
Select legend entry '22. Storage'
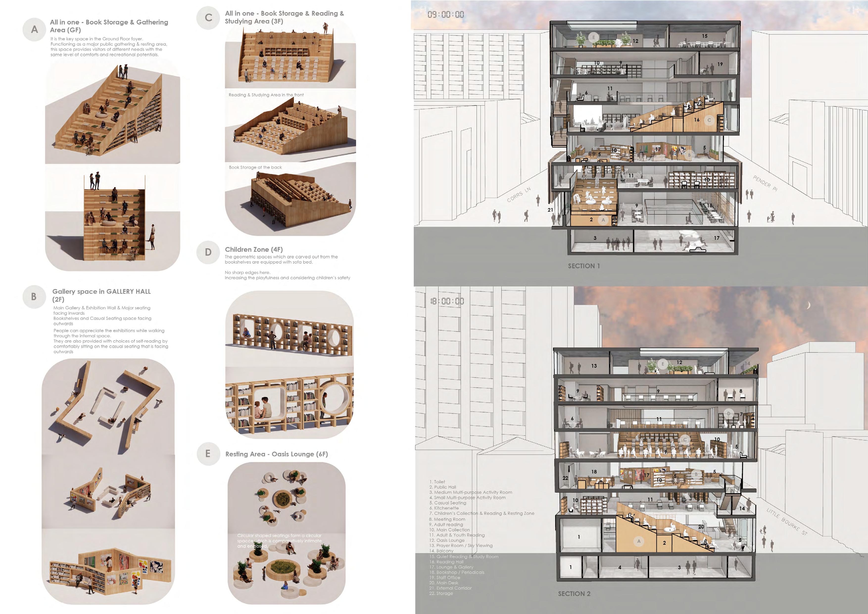pyautogui.click(x=441, y=593)
